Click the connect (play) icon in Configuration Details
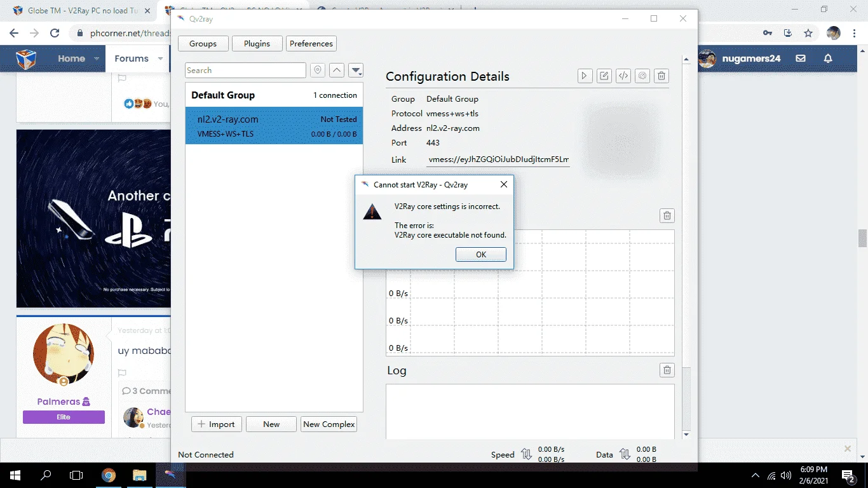868x488 pixels. (x=585, y=76)
